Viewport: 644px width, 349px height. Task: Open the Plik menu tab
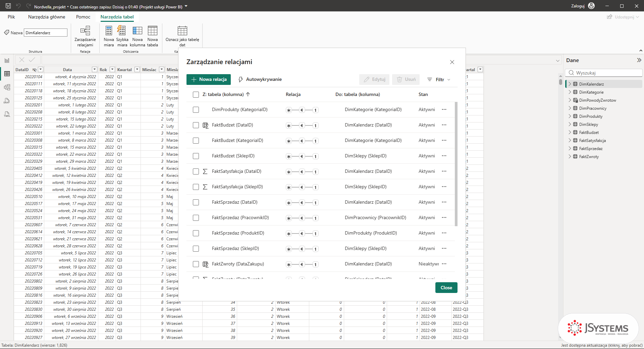pos(11,17)
